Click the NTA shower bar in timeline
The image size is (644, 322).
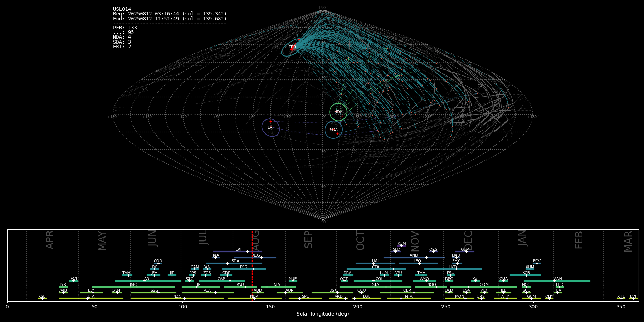click(409, 298)
